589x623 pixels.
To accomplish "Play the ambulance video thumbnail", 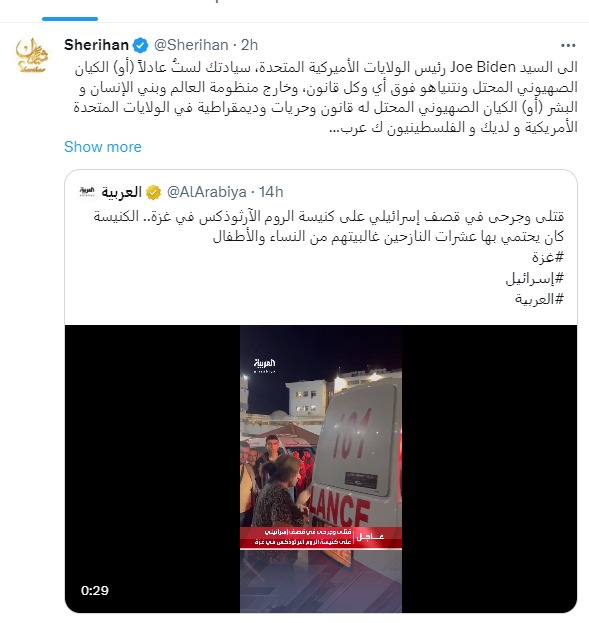I will point(321,469).
